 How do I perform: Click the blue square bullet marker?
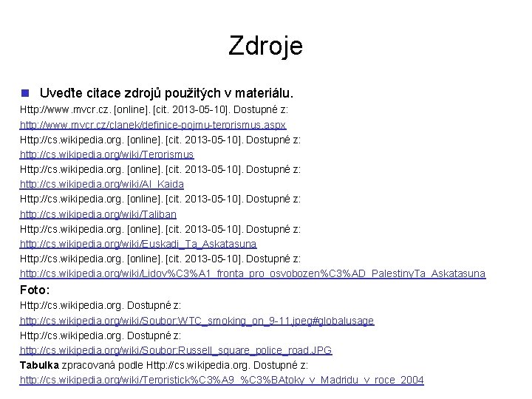pyautogui.click(x=25, y=93)
